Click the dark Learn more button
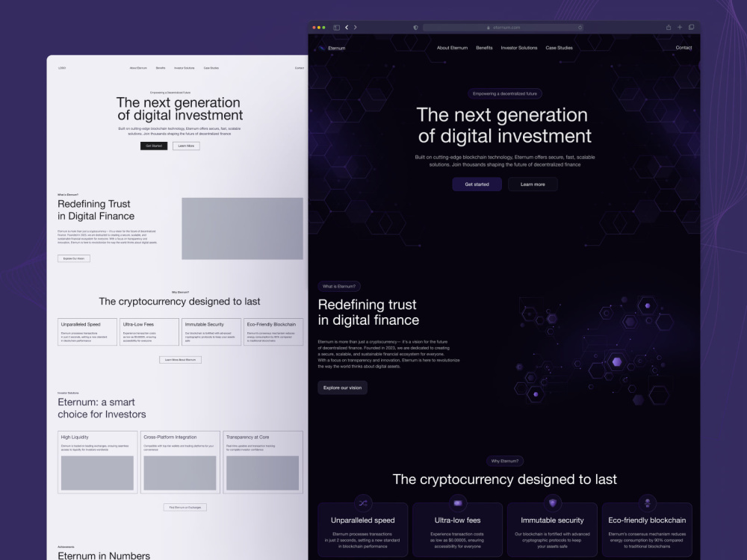The height and width of the screenshot is (560, 747). (x=533, y=184)
